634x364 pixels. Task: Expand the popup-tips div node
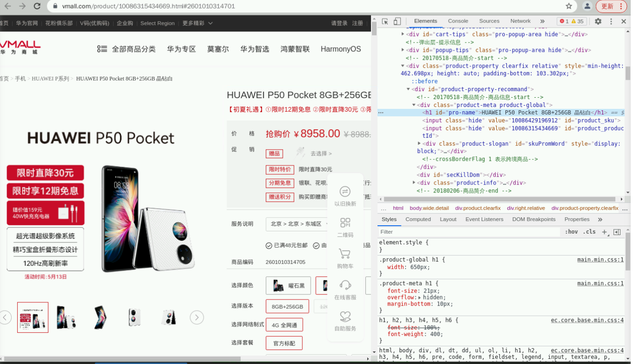tap(403, 50)
